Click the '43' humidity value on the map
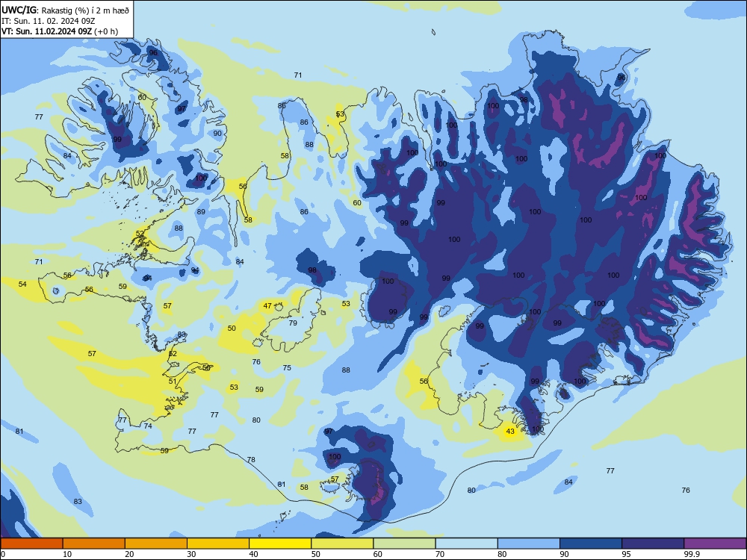The width and height of the screenshot is (747, 560). point(510,432)
